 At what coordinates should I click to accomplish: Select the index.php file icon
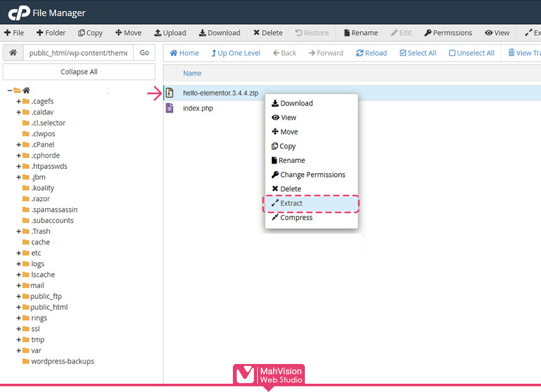[x=169, y=108]
